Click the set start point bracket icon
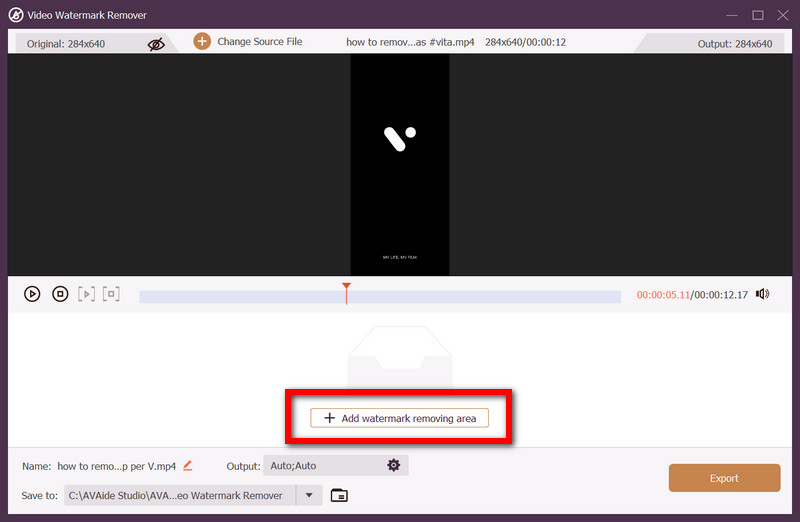Image resolution: width=800 pixels, height=522 pixels. point(87,294)
